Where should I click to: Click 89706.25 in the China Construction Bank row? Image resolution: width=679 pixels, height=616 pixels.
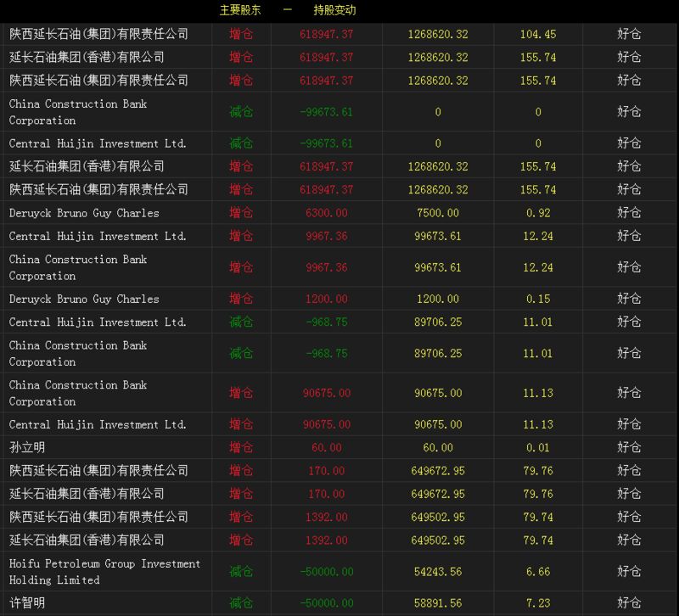click(x=438, y=354)
